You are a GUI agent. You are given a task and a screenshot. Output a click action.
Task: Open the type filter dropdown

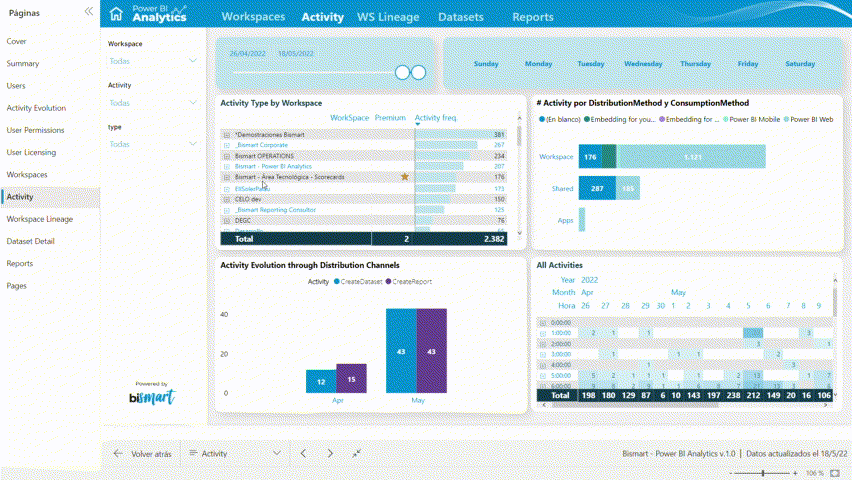(x=193, y=144)
